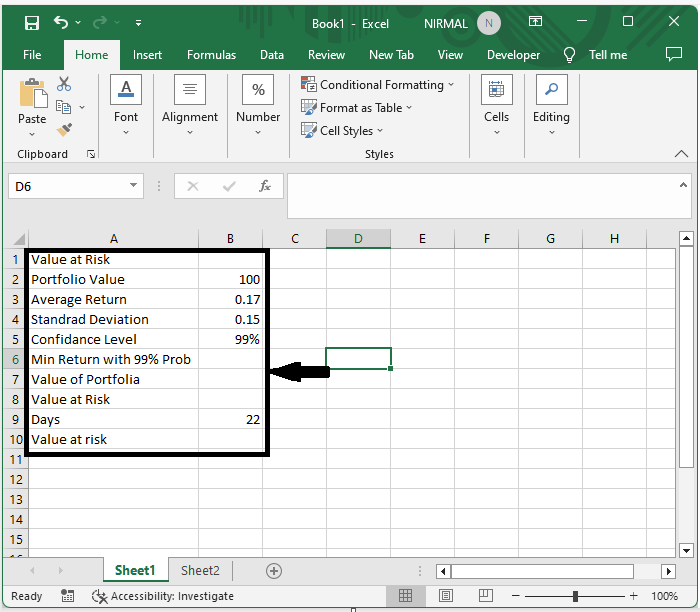Click the zoom slider handle
This screenshot has width=700, height=612.
tap(576, 596)
